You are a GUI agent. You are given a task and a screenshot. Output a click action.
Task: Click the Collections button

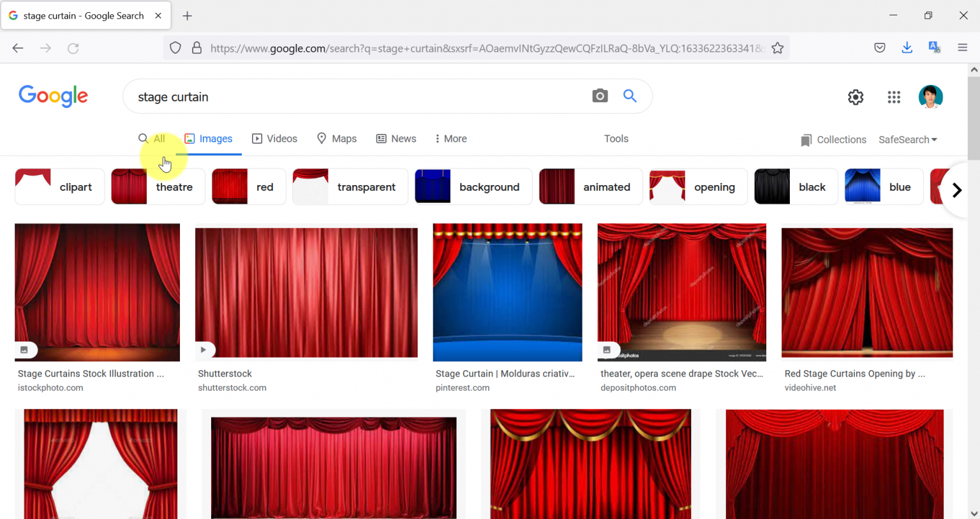(x=833, y=139)
